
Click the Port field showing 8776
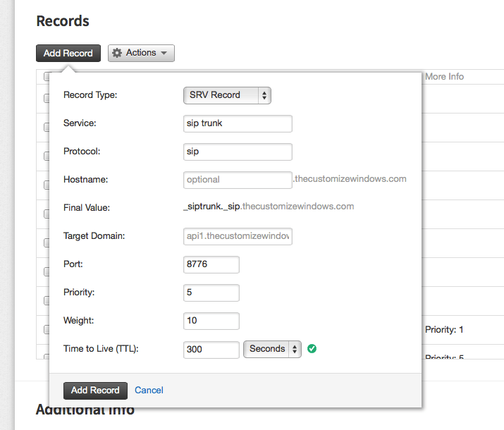211,264
